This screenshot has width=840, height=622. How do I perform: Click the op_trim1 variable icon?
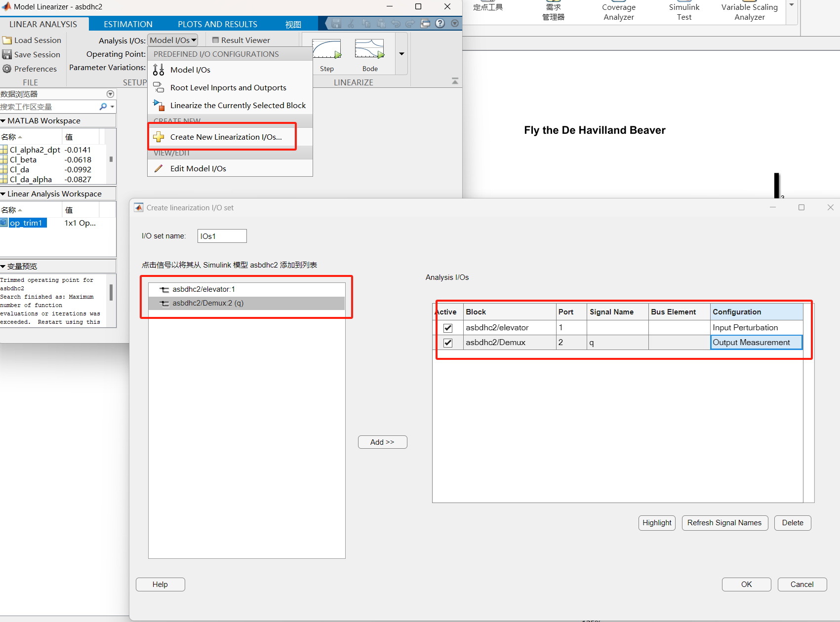[4, 223]
